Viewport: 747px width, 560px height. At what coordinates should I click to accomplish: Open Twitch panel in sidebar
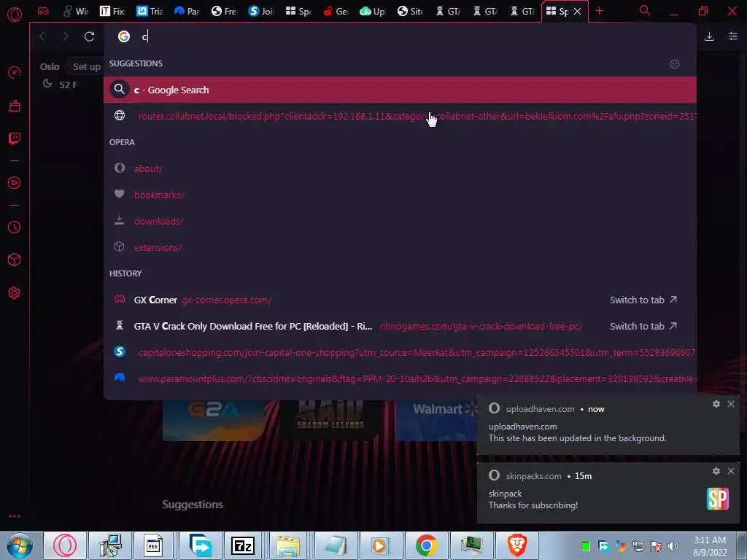point(15,139)
